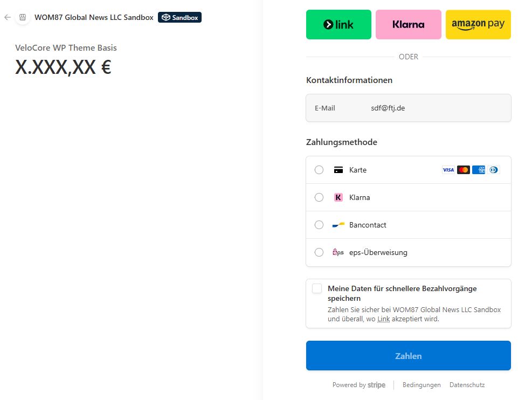
Task: Select the Klarna radio button
Action: click(x=319, y=197)
